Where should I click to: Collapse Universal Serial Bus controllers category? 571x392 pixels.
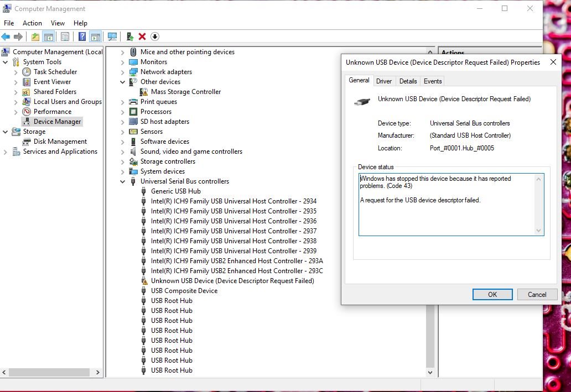[x=123, y=181]
